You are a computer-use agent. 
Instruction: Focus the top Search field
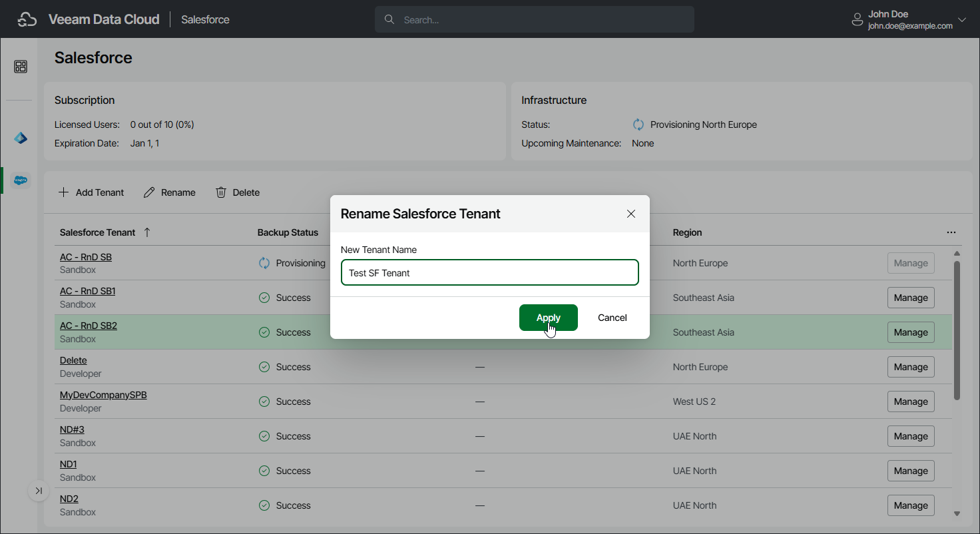pyautogui.click(x=535, y=20)
